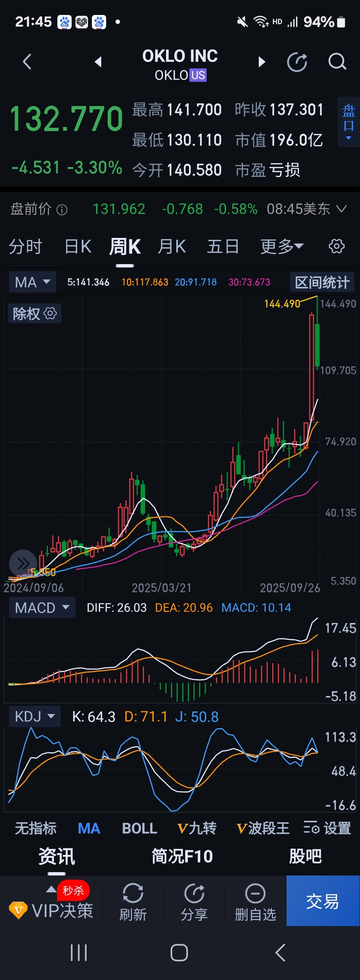Image resolution: width=360 pixels, height=980 pixels.
Task: Tap the MA 10:117.863 value
Action: click(145, 282)
